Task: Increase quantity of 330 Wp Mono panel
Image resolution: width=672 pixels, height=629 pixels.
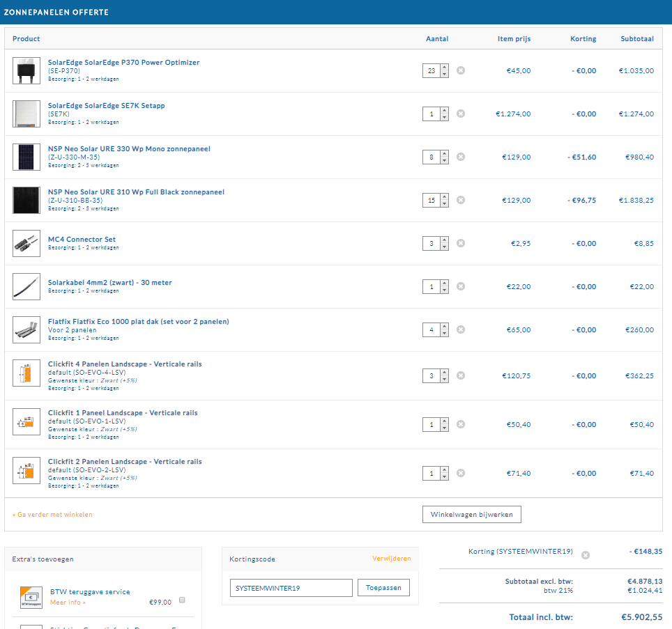Action: 445,154
